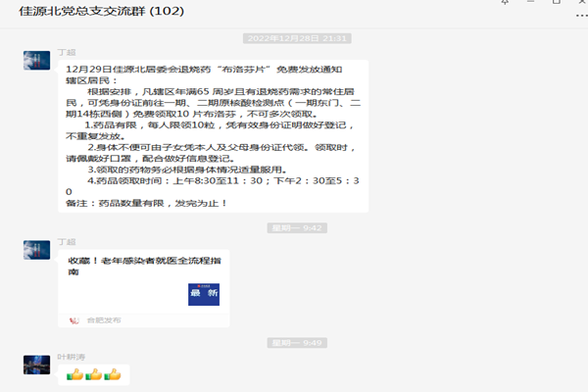Viewport: 588px width, 392px height.
Task: Click sender name 丁超 above the article card
Action: coord(66,241)
